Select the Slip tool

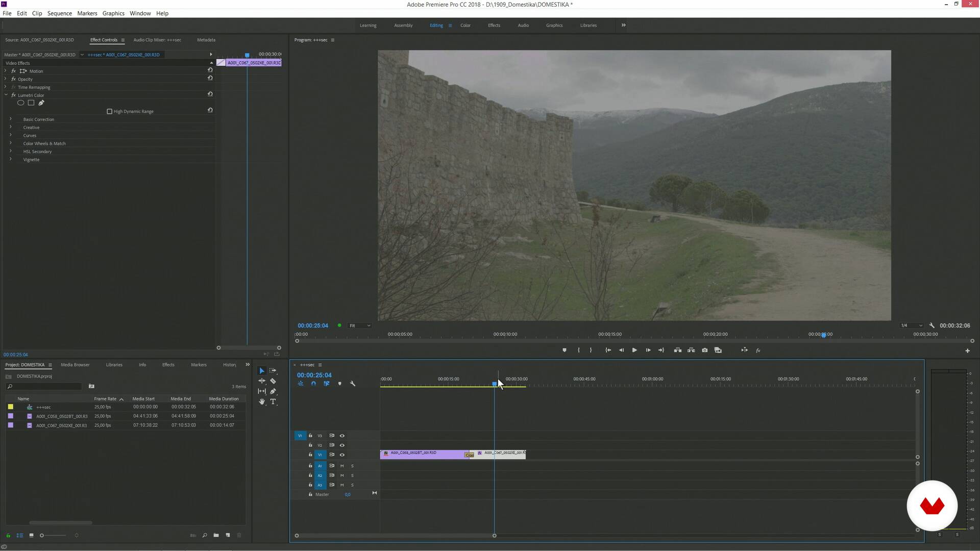(x=262, y=391)
